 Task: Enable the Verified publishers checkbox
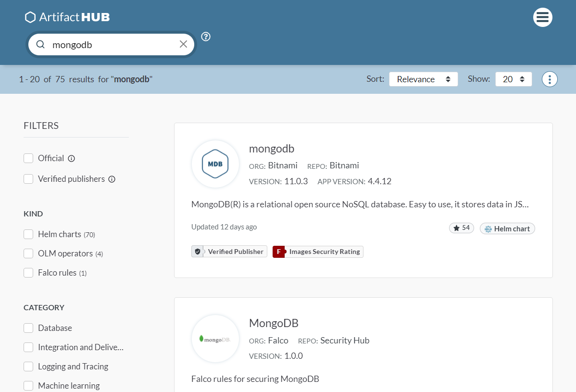pyautogui.click(x=28, y=179)
